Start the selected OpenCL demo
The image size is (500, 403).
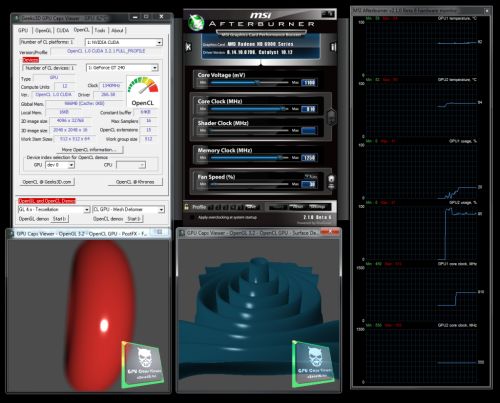134,219
